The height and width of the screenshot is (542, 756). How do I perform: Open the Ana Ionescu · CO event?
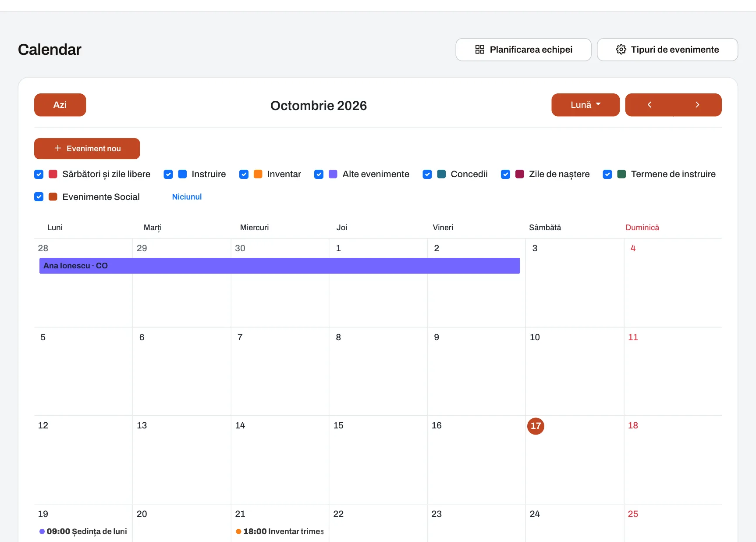280,266
